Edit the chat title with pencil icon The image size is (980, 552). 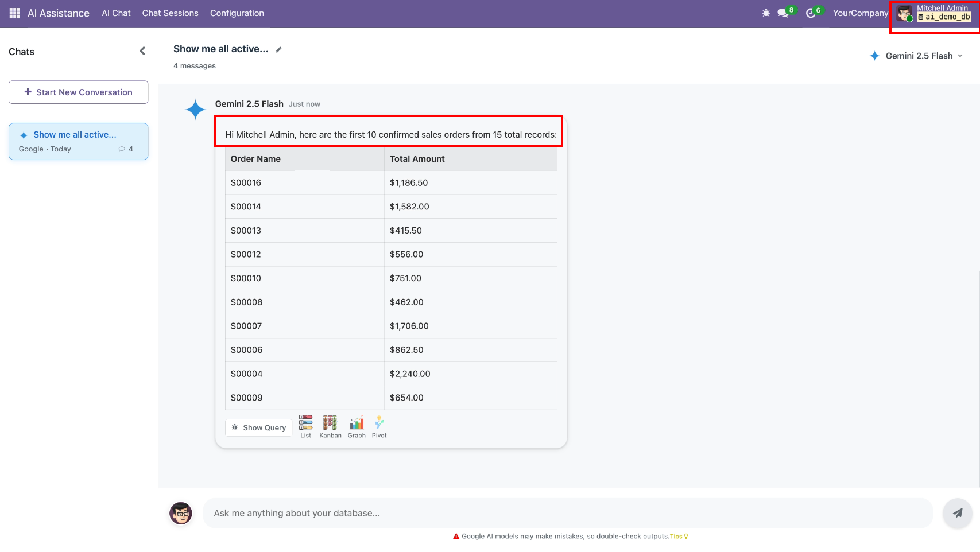278,50
